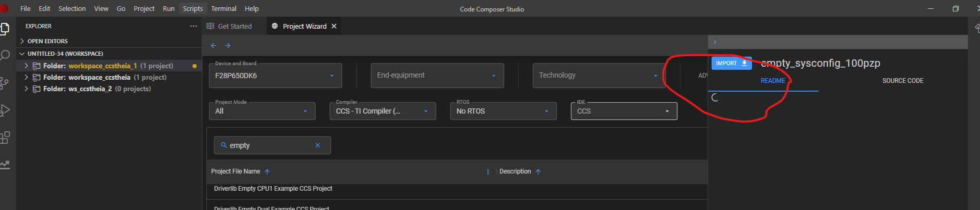980x210 pixels.
Task: Open the graph view at sidebar bottom
Action: pos(5,165)
